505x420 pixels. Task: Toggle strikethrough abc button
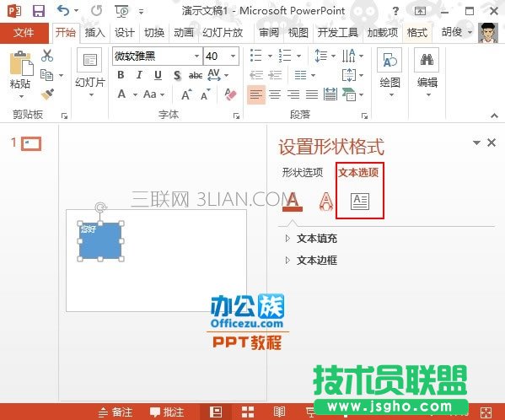point(196,75)
